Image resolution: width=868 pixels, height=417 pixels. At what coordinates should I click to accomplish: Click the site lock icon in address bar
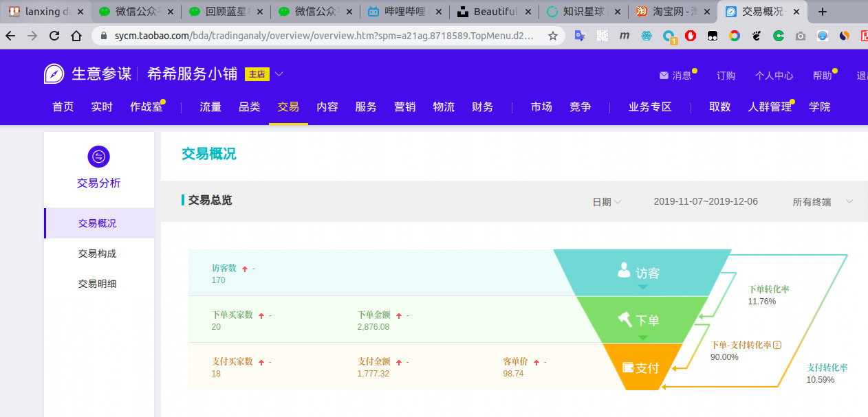[104, 36]
